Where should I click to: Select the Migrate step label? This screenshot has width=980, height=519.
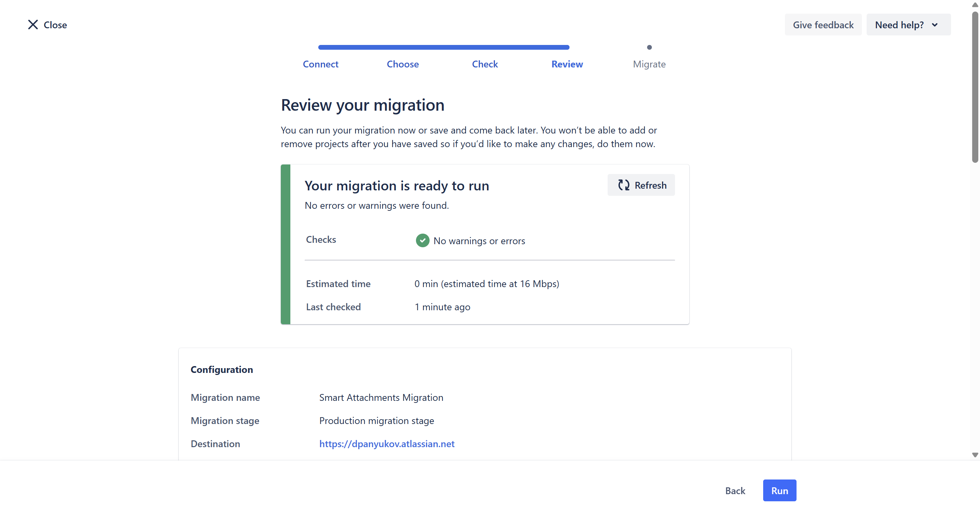coord(649,64)
